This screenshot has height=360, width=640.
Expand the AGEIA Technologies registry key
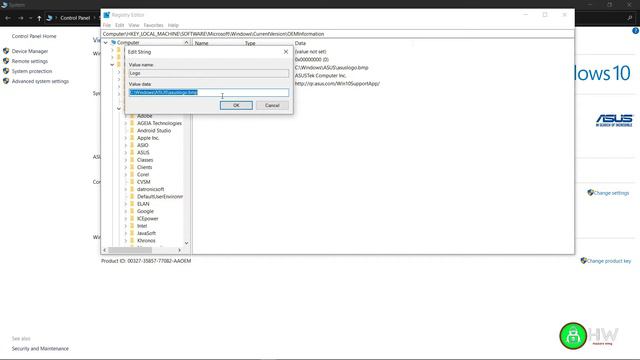tap(126, 123)
